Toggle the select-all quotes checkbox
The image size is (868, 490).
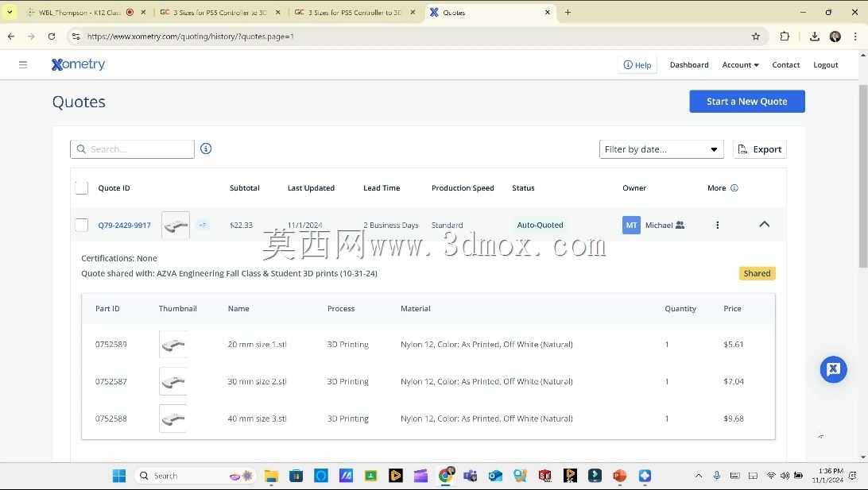click(x=81, y=188)
